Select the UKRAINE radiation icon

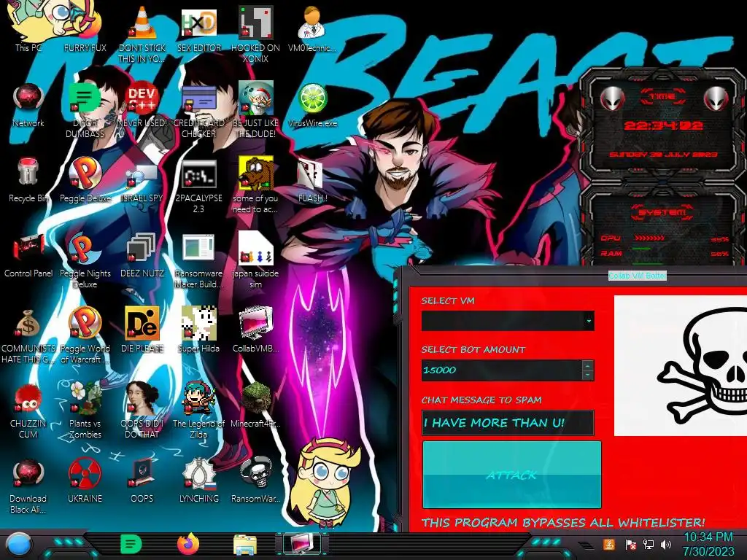click(85, 481)
